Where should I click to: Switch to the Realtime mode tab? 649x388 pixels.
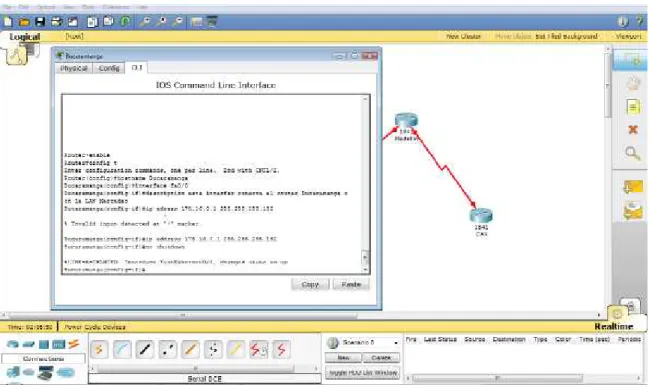tap(614, 326)
